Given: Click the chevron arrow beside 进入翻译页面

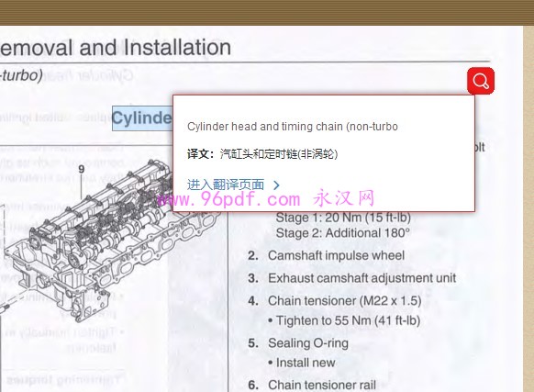Looking at the screenshot, I should (x=276, y=185).
